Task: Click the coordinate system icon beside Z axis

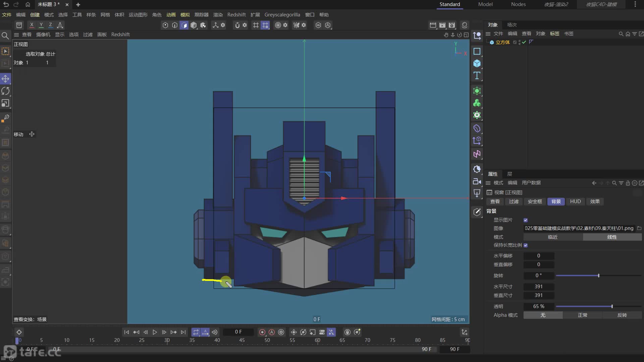Action: pyautogui.click(x=60, y=25)
